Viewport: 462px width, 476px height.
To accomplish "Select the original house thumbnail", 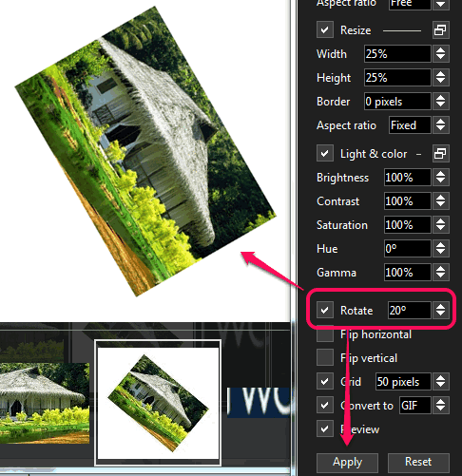I will [45, 403].
